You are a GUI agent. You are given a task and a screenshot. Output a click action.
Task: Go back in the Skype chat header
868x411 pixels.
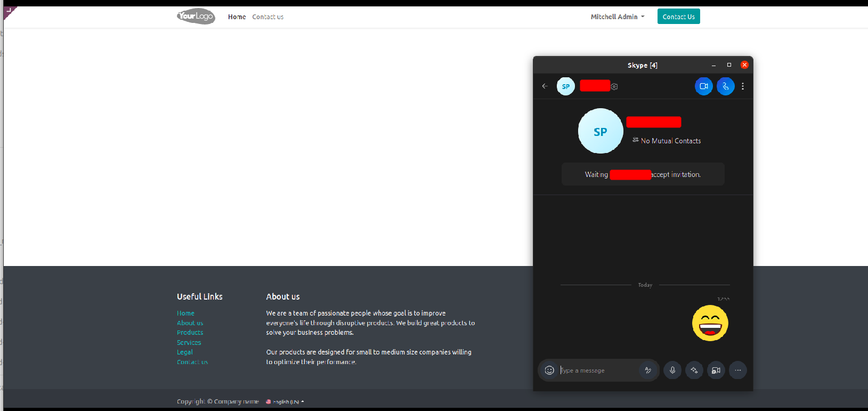point(545,86)
